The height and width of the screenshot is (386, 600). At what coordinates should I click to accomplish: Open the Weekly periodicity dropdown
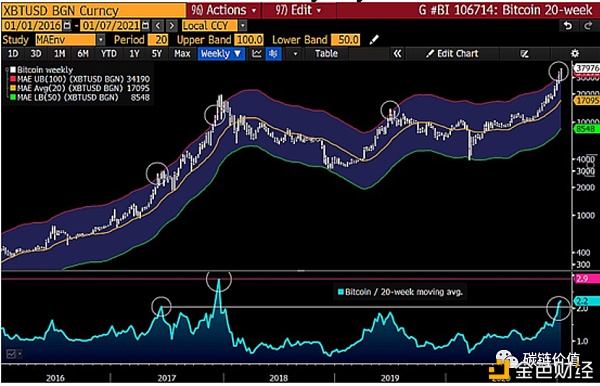(x=221, y=54)
